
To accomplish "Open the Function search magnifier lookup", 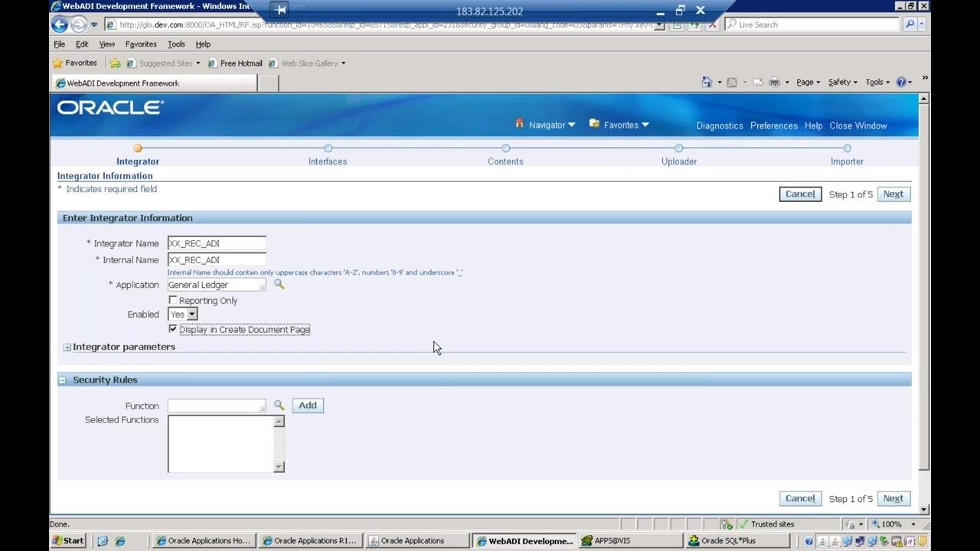I will (279, 405).
